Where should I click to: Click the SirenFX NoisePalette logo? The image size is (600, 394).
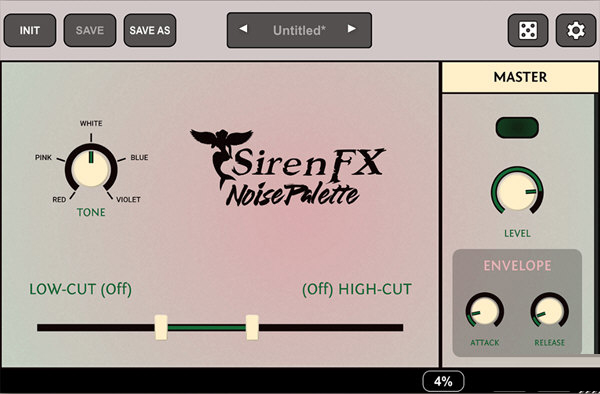click(x=288, y=168)
